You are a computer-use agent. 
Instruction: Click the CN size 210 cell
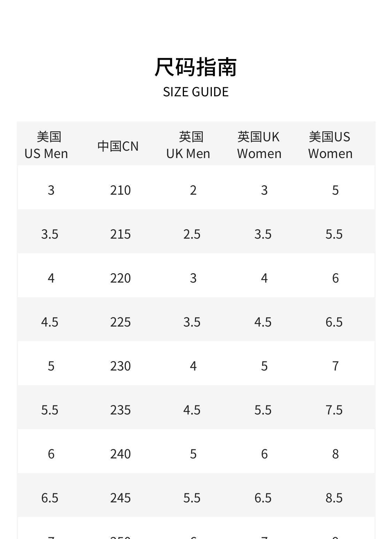[121, 190]
